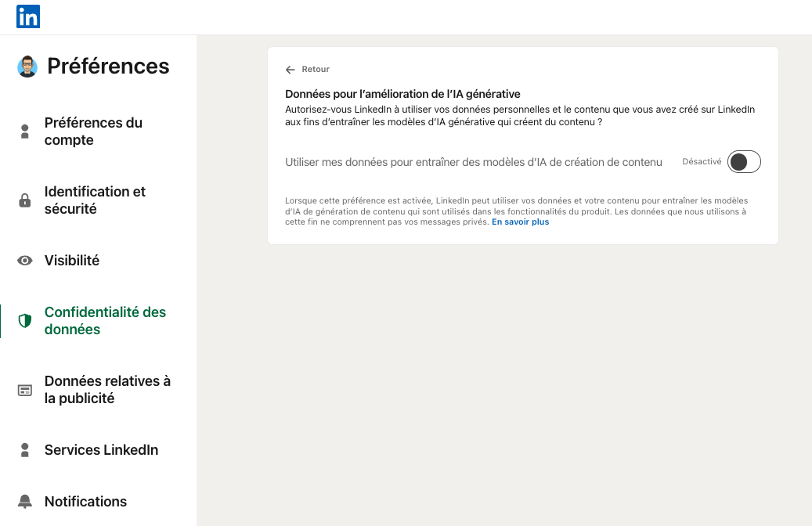The width and height of the screenshot is (812, 526).
Task: Click the Retour text to go back
Action: (316, 70)
